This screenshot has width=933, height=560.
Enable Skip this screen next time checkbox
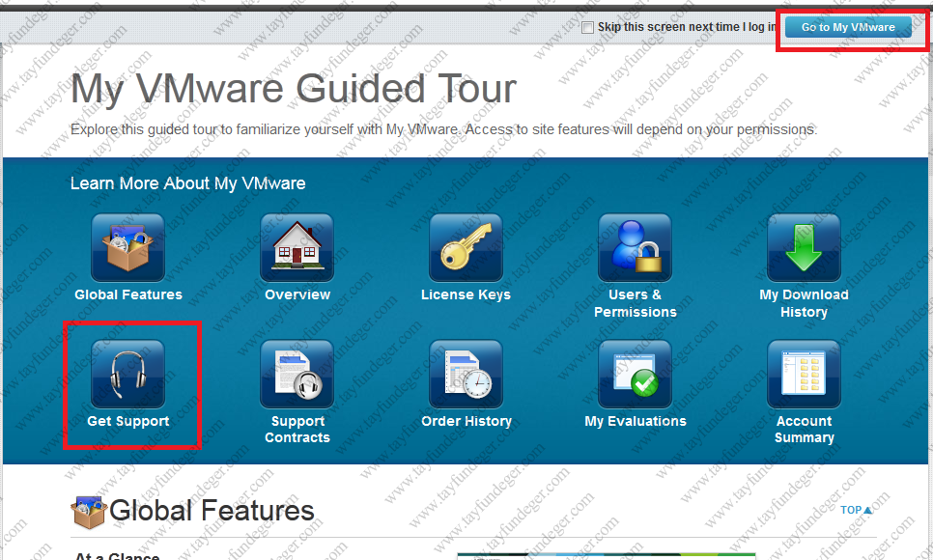[587, 27]
